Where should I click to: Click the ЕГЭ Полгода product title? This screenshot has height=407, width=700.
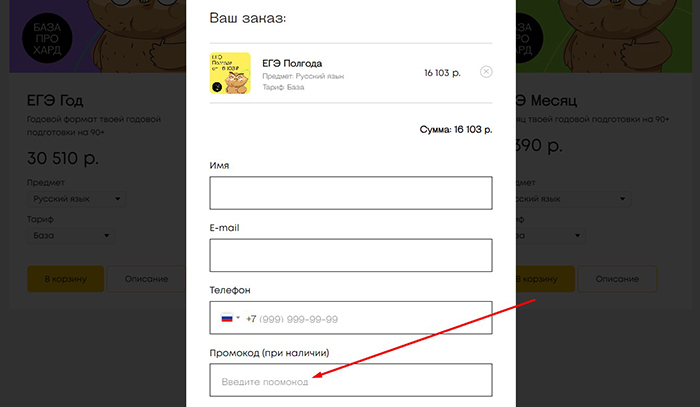pyautogui.click(x=292, y=63)
